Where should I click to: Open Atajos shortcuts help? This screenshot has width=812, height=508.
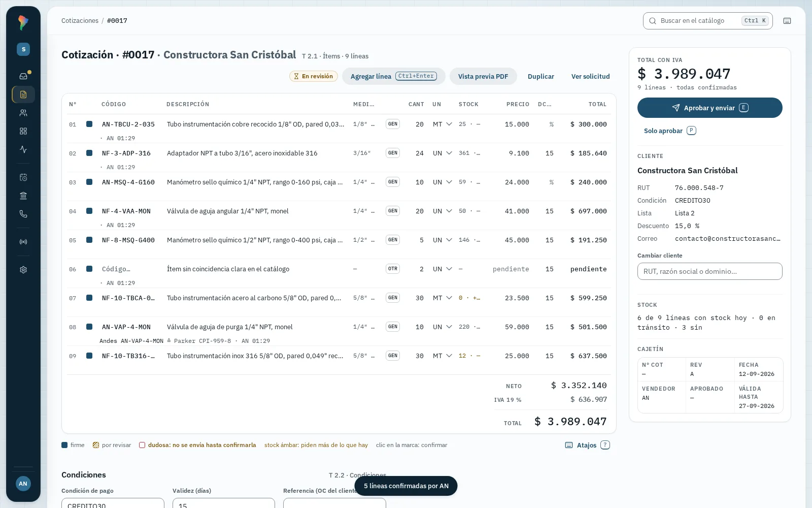(x=587, y=445)
